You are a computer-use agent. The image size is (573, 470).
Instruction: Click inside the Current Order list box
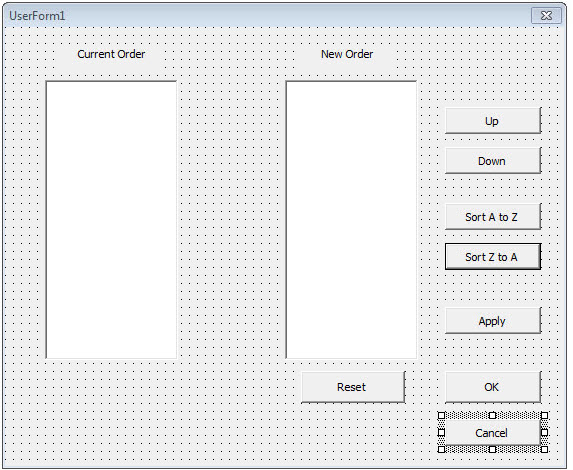(x=111, y=220)
